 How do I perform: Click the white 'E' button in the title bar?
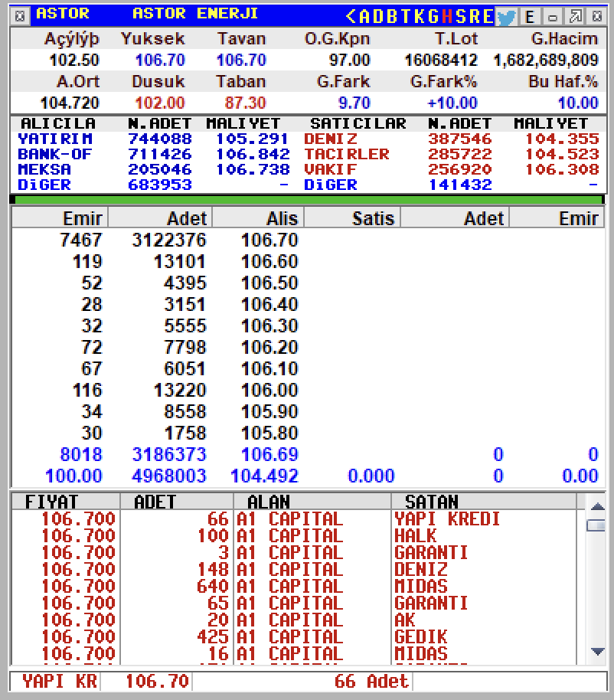point(530,17)
